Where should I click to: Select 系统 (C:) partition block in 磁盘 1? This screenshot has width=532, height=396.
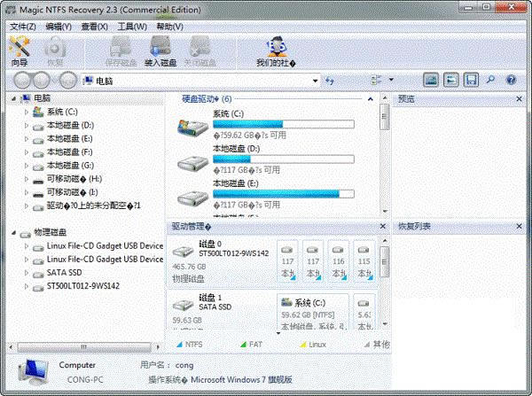[x=312, y=312]
